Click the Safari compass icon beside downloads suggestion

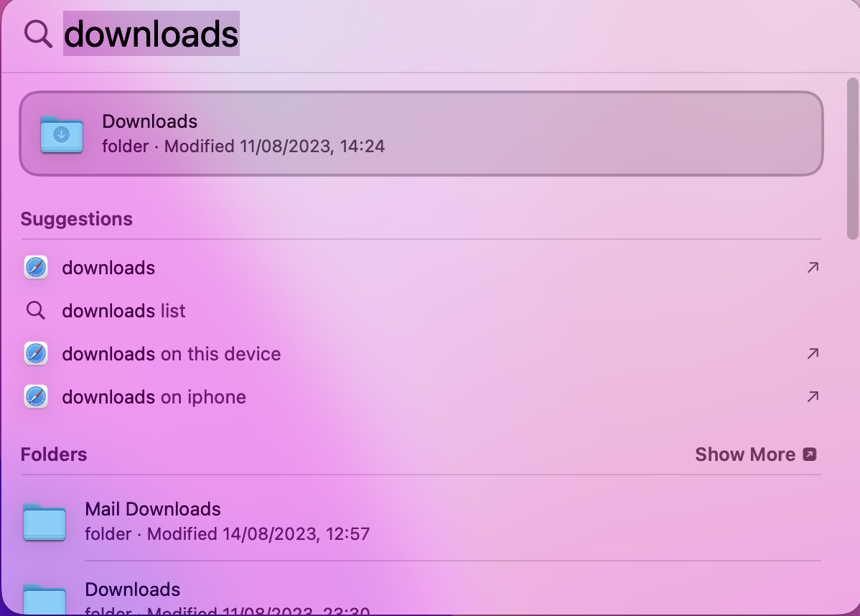coord(36,267)
